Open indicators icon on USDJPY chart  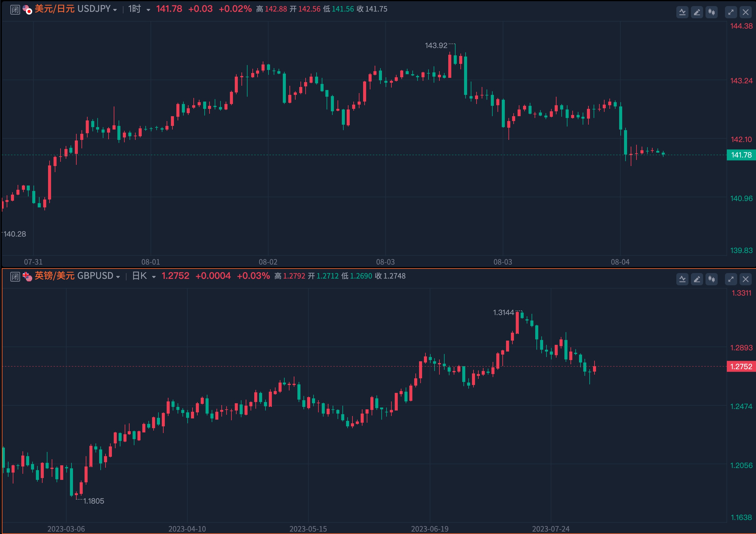point(682,12)
